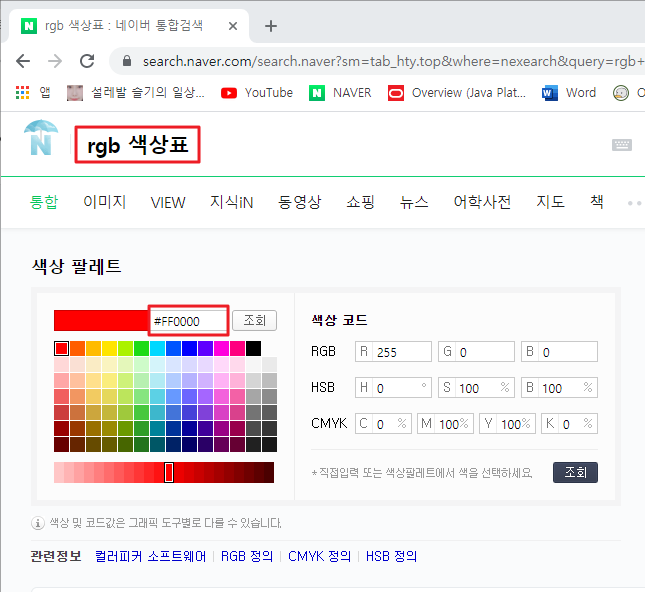Click the address bar URL
The image size is (645, 592).
tap(393, 61)
